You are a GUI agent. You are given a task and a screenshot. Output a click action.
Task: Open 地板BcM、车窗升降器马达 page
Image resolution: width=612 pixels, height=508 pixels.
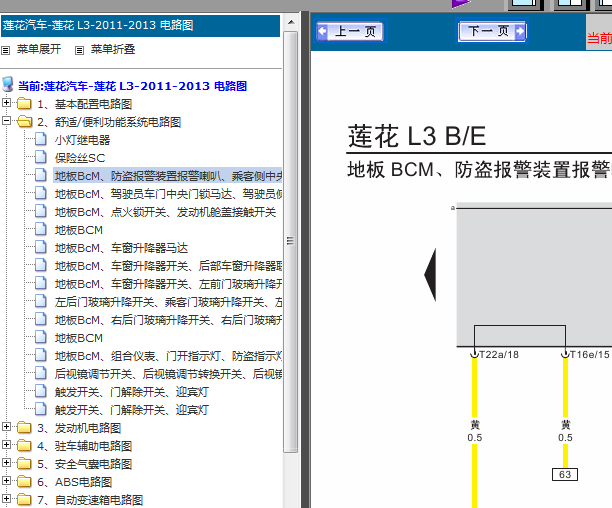point(121,248)
